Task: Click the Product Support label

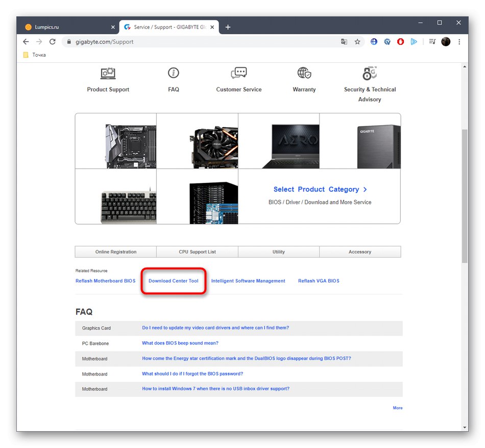Action: pos(108,89)
